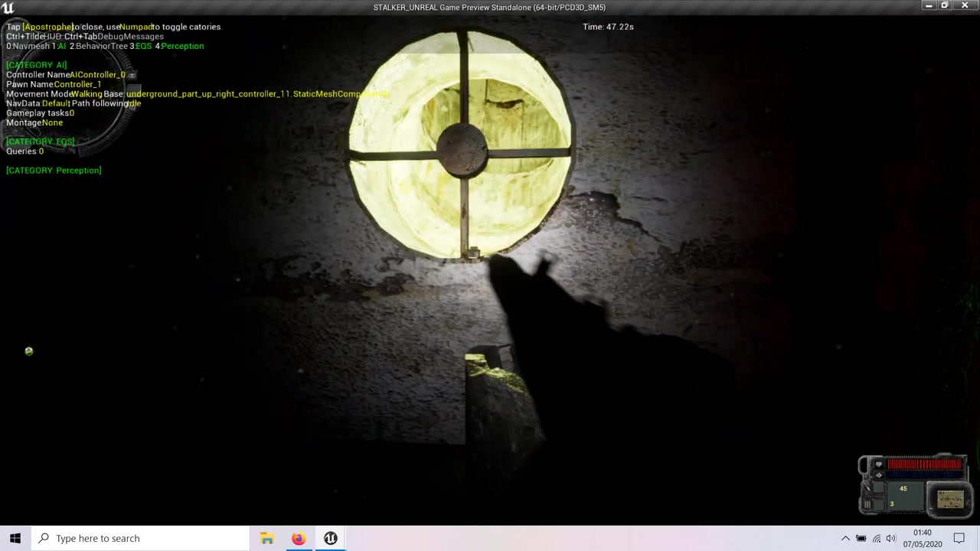Open the notification action center
The width and height of the screenshot is (980, 551).
[959, 539]
